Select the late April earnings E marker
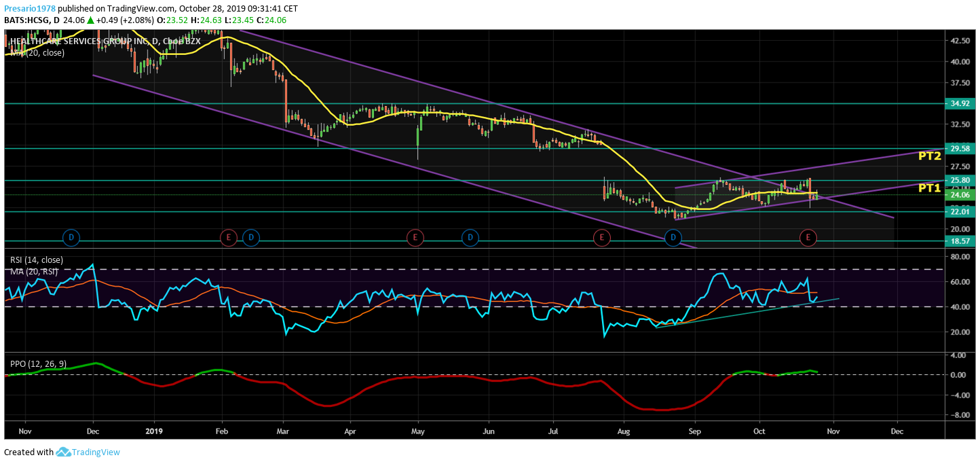 415,237
